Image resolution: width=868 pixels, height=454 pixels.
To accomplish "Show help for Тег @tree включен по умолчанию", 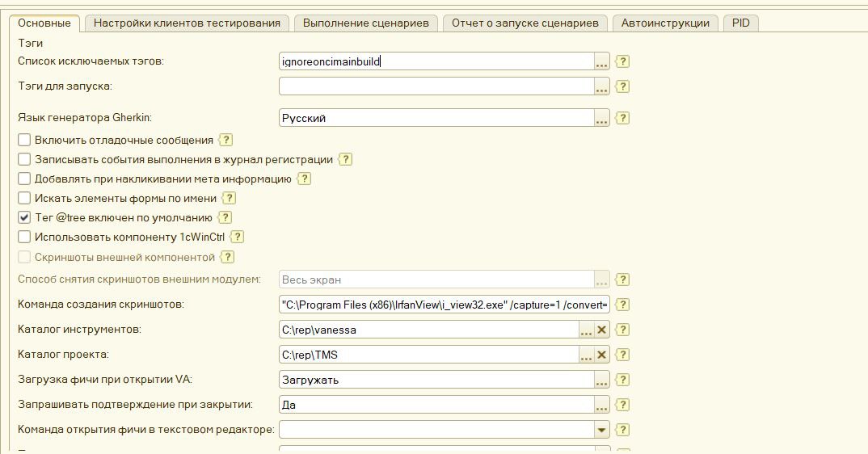I will (x=224, y=217).
